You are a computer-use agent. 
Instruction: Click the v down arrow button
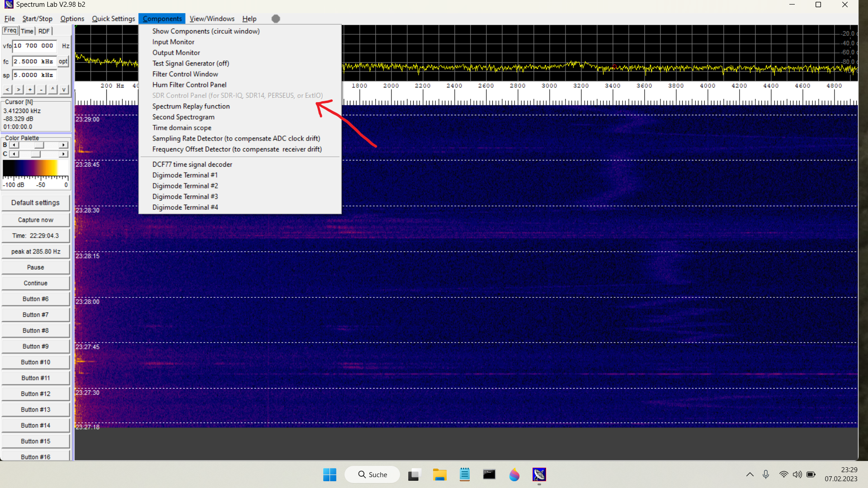coord(64,89)
